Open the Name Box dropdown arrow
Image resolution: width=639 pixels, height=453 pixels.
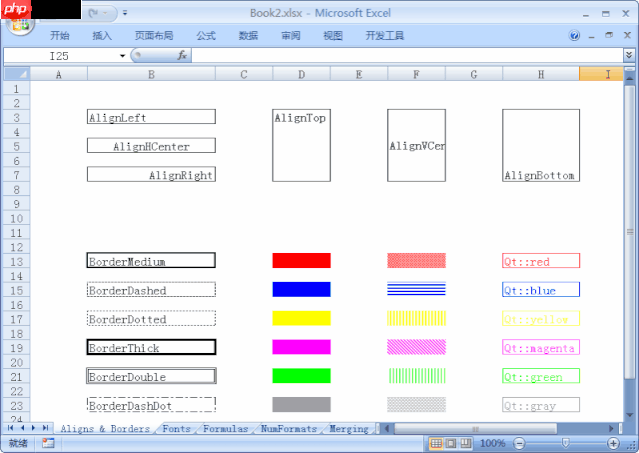coord(122,56)
